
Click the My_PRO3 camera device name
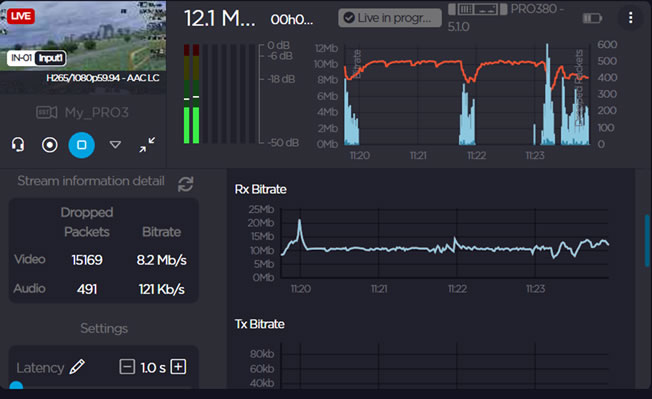[x=96, y=112]
